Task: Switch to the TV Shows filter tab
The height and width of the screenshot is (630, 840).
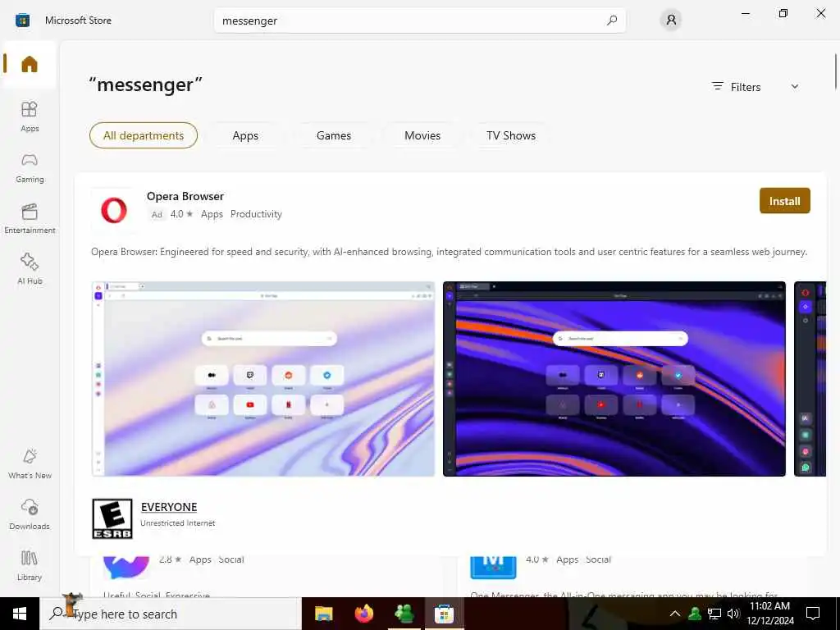Action: click(x=511, y=135)
